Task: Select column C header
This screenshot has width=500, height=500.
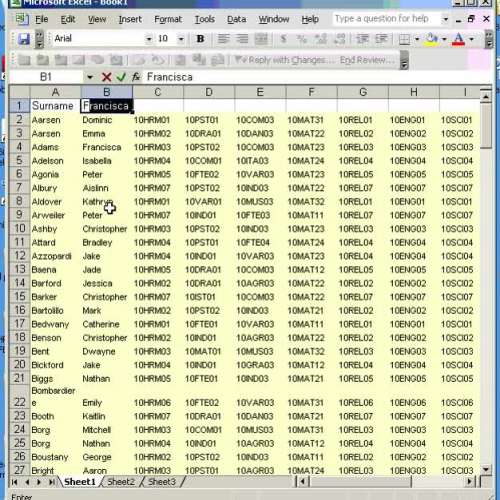Action: tap(158, 92)
